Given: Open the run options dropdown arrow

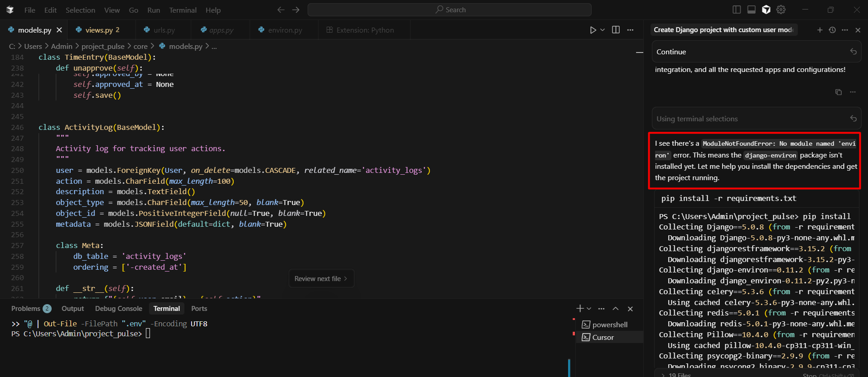Looking at the screenshot, I should pos(603,30).
